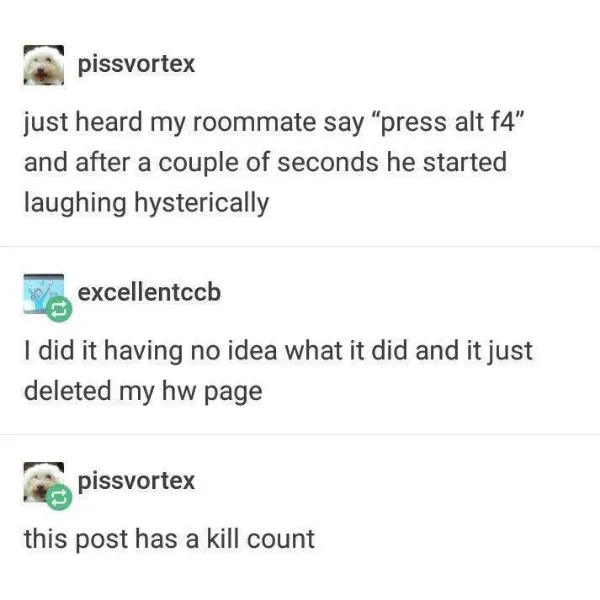The width and height of the screenshot is (600, 600).
Task: Click the words "kill count" in last reblog
Action: coord(261,539)
